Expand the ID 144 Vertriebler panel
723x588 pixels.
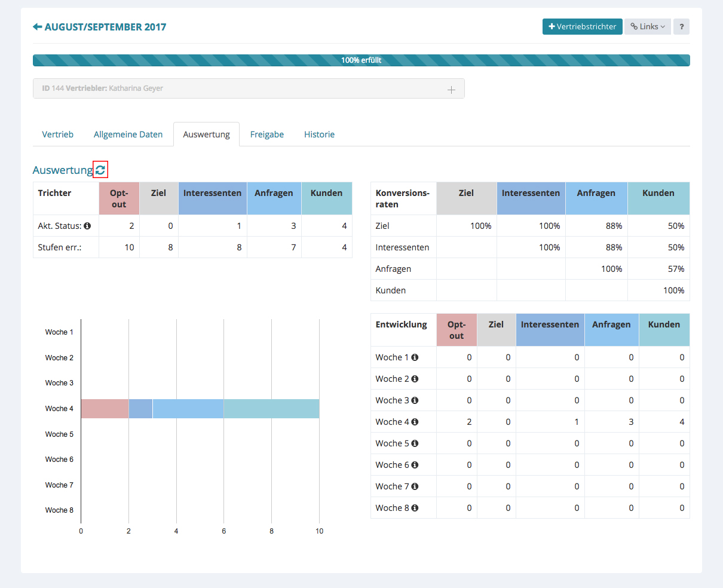point(451,90)
